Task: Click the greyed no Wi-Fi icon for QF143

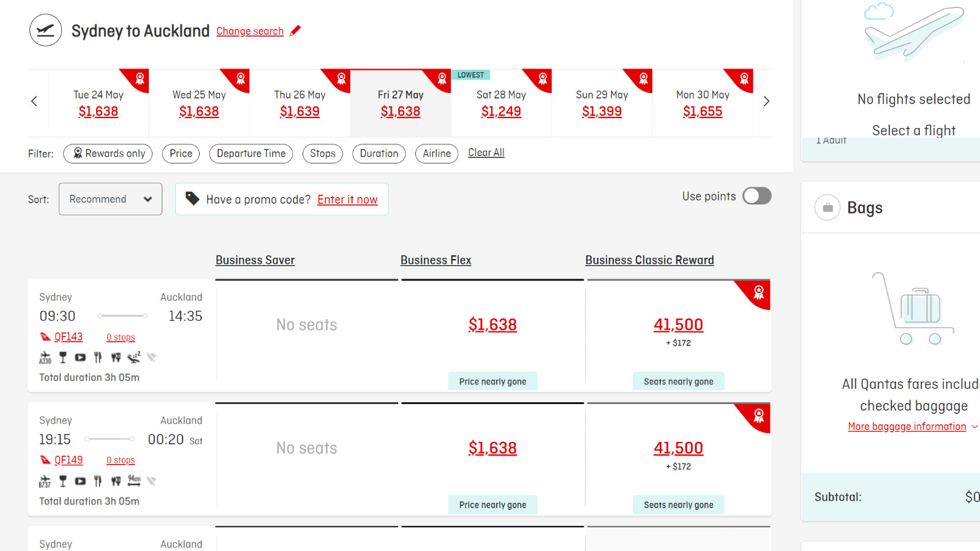Action: (x=151, y=358)
